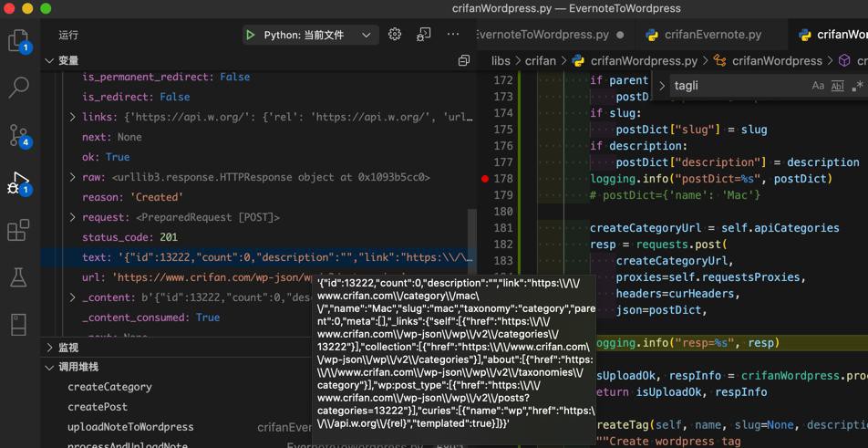The image size is (868, 448).
Task: Open launch.json with the gear icon
Action: point(395,35)
